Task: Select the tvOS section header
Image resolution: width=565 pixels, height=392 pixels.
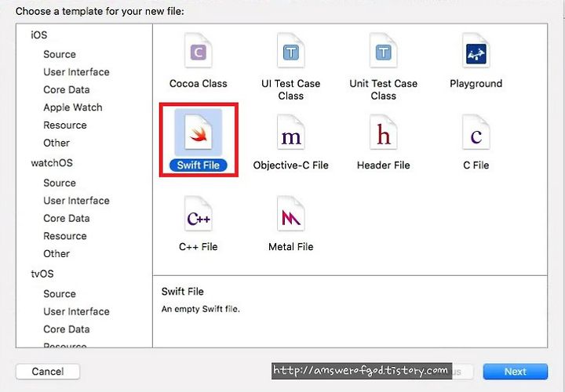Action: click(42, 274)
